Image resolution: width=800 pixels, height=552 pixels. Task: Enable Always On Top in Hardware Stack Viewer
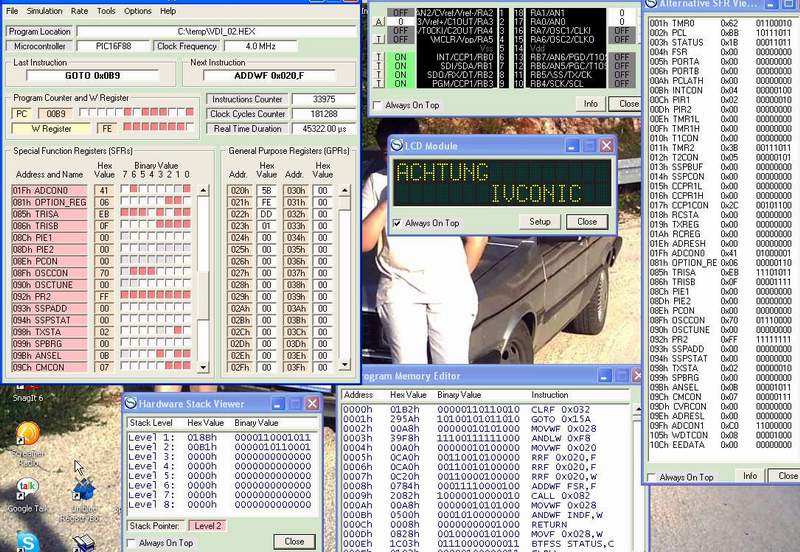click(132, 543)
